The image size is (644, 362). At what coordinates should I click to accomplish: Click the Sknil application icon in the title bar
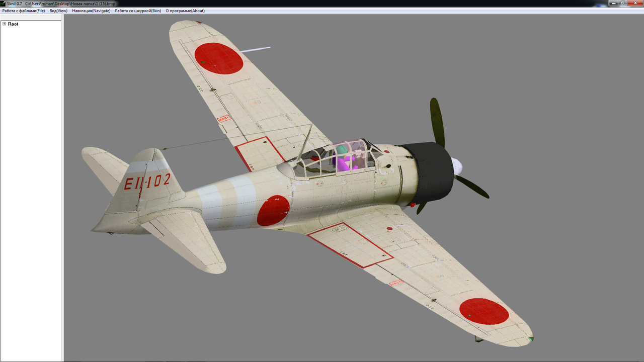click(x=4, y=3)
